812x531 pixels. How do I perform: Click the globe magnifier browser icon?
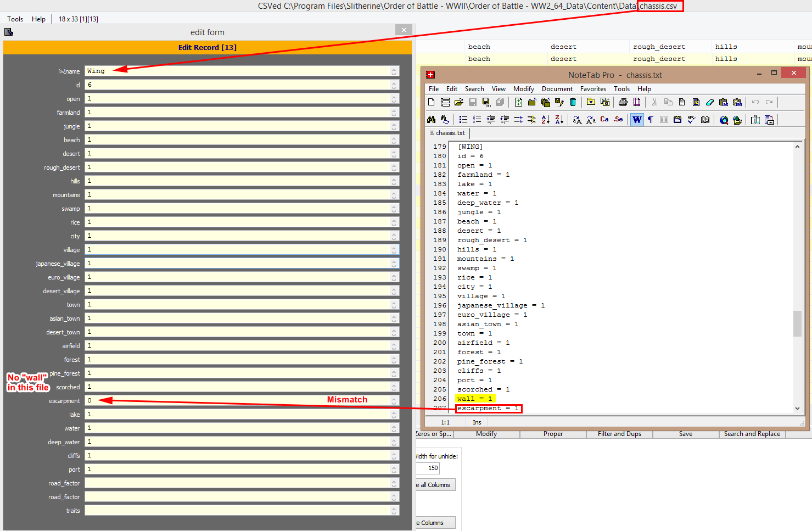point(724,120)
